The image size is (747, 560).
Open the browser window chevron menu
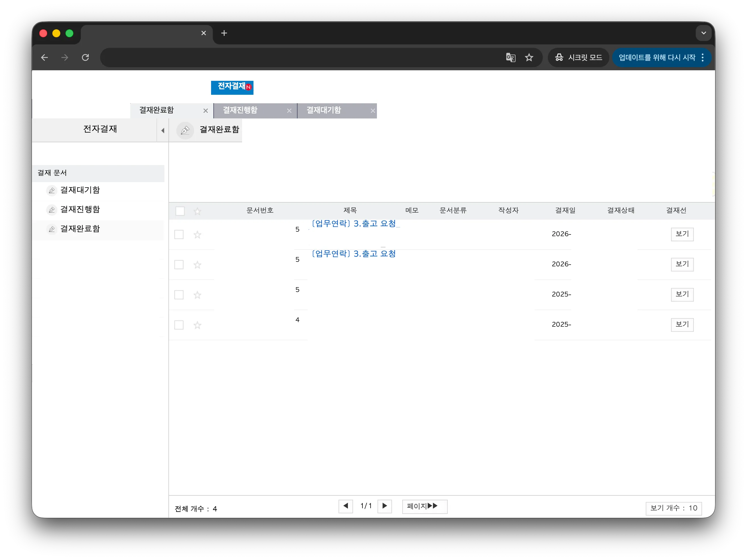pyautogui.click(x=704, y=33)
